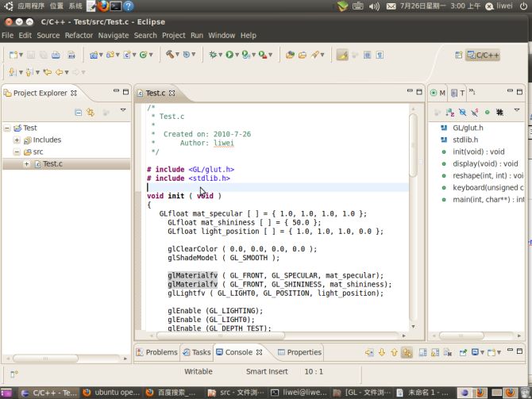Open the Terminal launcher in top panel

tap(115, 6)
